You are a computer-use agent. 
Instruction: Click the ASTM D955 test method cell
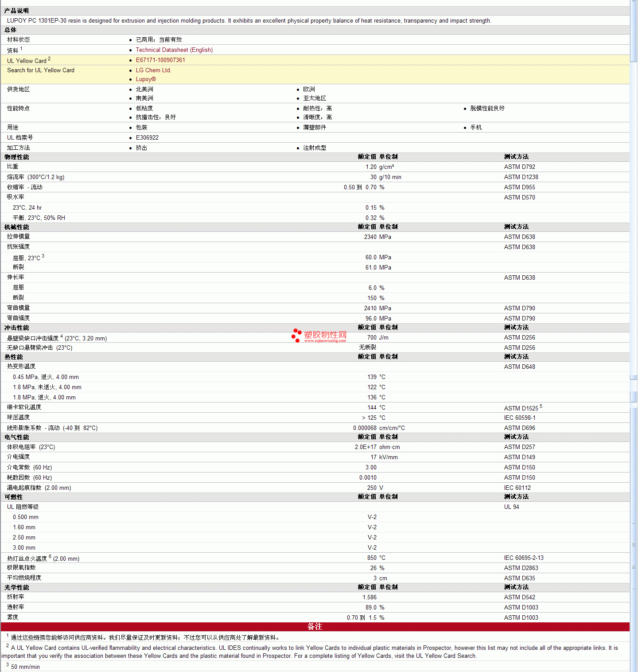coord(519,188)
